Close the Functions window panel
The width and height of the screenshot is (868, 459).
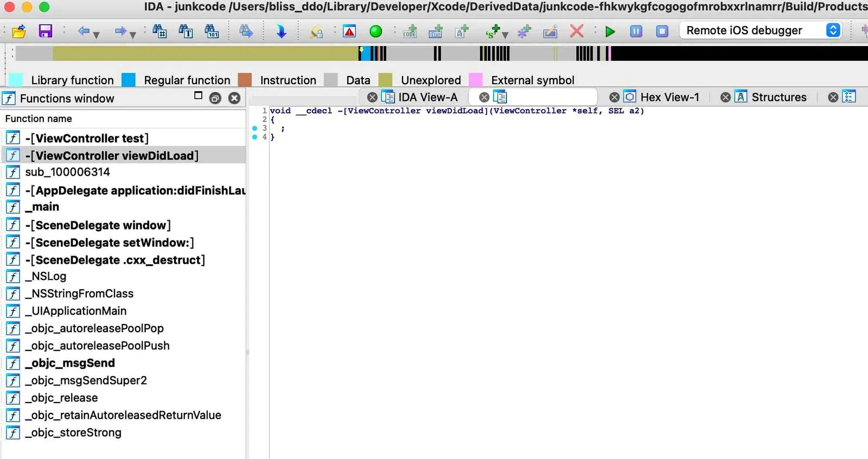click(x=234, y=98)
